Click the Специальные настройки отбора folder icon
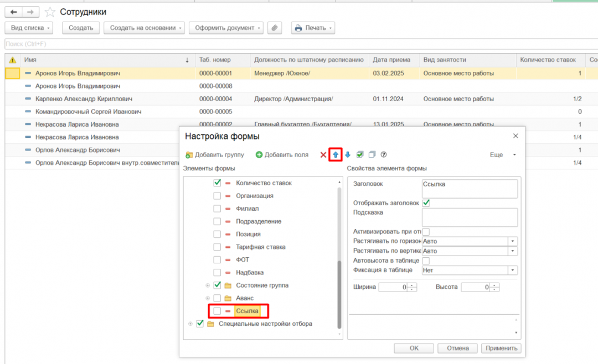The height and width of the screenshot is (364, 598). pos(210,324)
